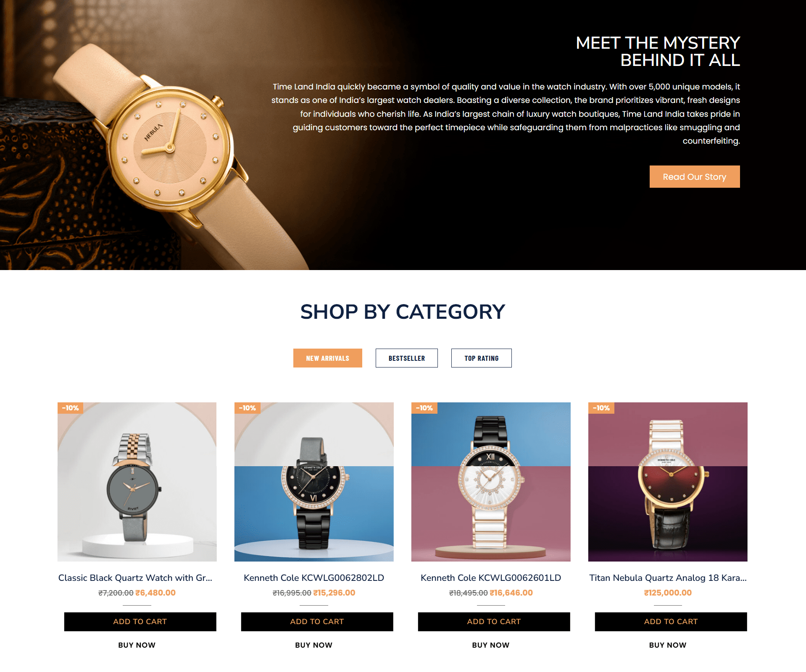Open the Kenneth Cole KCWLG0062601LD title link
The image size is (806, 672).
tap(491, 577)
